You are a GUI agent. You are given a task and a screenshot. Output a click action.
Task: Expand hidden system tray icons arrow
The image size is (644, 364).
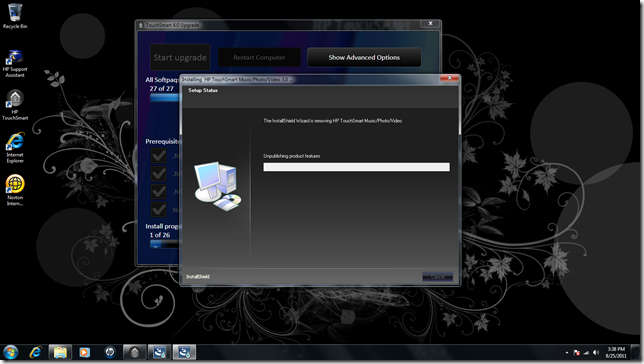coord(567,352)
